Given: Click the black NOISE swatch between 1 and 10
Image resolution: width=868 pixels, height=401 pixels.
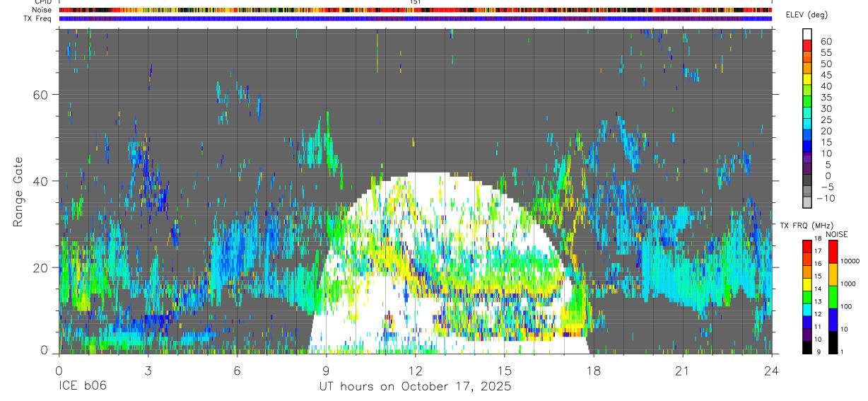Looking at the screenshot, I should pos(833,342).
